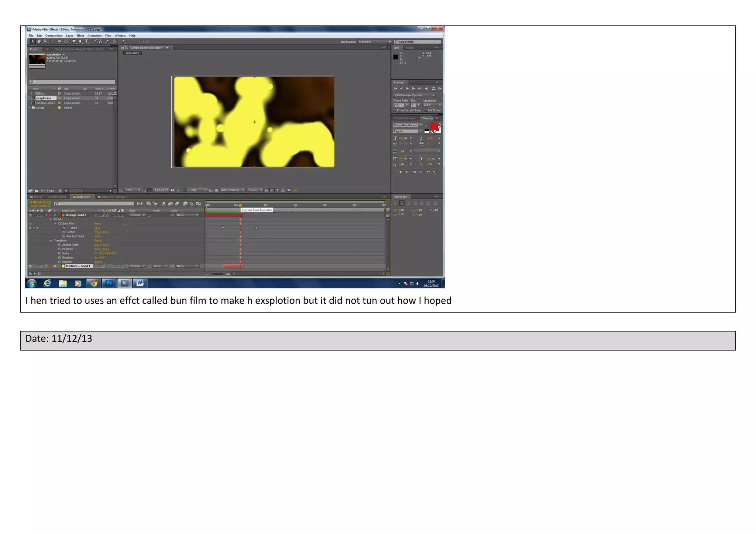Switch to the Audio panel tab
The image size is (756, 534).
410,48
